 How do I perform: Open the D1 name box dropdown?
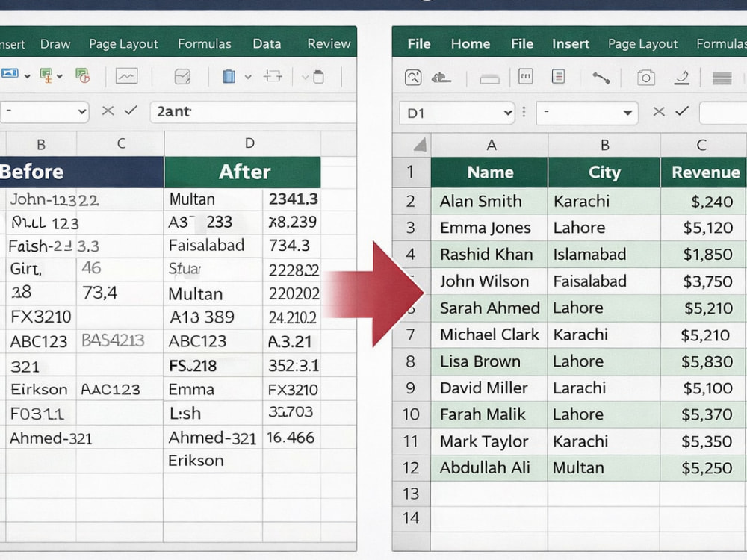coord(508,113)
